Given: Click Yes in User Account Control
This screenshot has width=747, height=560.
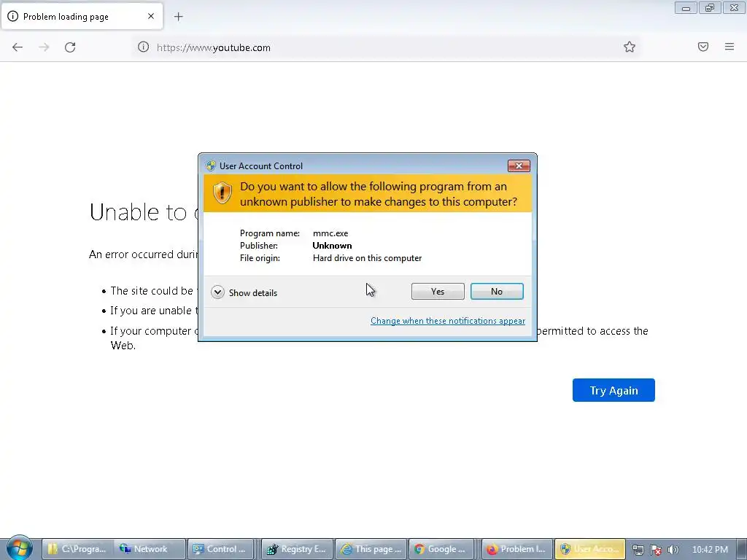Looking at the screenshot, I should (x=438, y=292).
